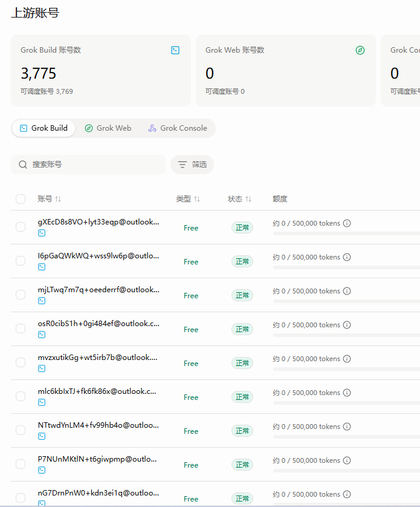Open account gXEcD8s8VO+lyt33eqp@outlook...
Screen dimensions: 420x507
pos(99,222)
